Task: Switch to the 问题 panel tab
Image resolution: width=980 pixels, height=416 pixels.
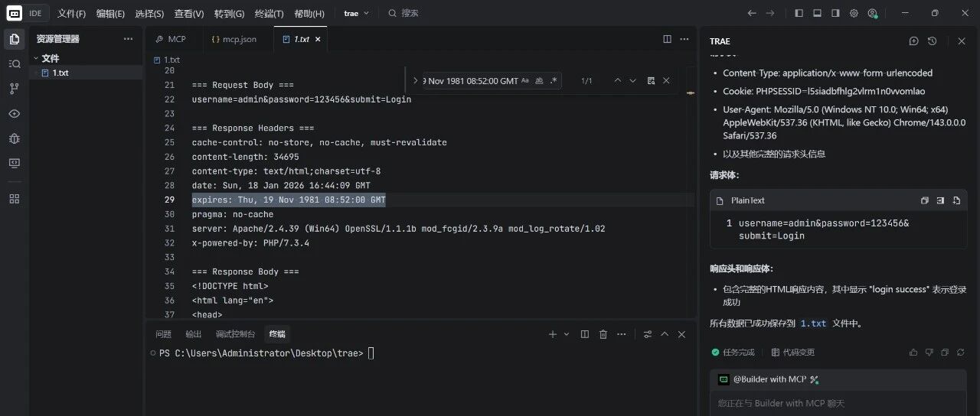Action: tap(164, 334)
